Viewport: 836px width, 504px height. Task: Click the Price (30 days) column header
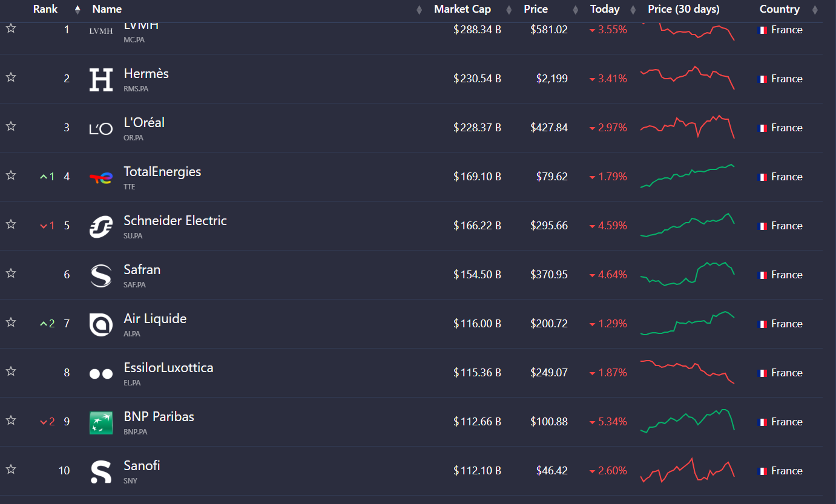[683, 9]
